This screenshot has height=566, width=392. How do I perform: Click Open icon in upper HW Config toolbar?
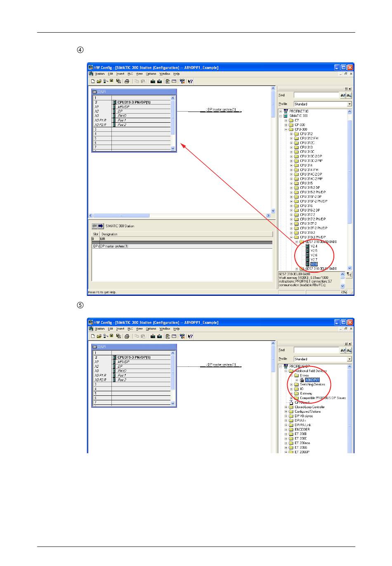[99, 81]
